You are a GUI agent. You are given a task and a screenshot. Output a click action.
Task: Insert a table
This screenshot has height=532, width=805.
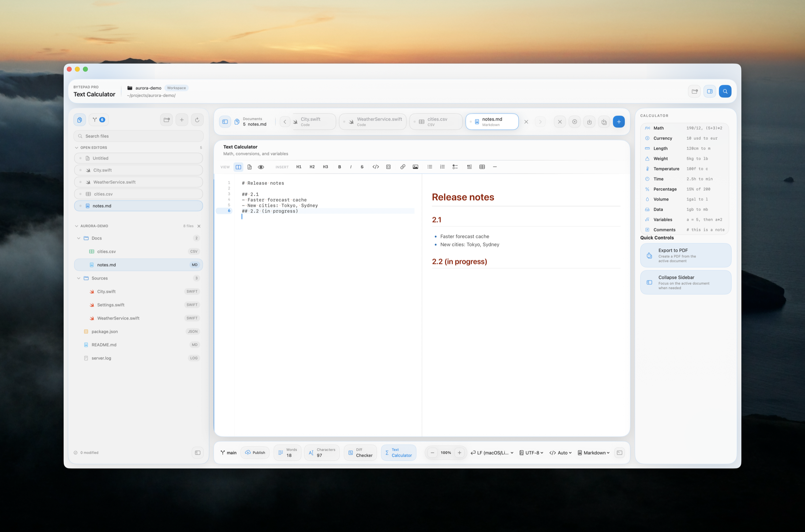click(x=482, y=167)
